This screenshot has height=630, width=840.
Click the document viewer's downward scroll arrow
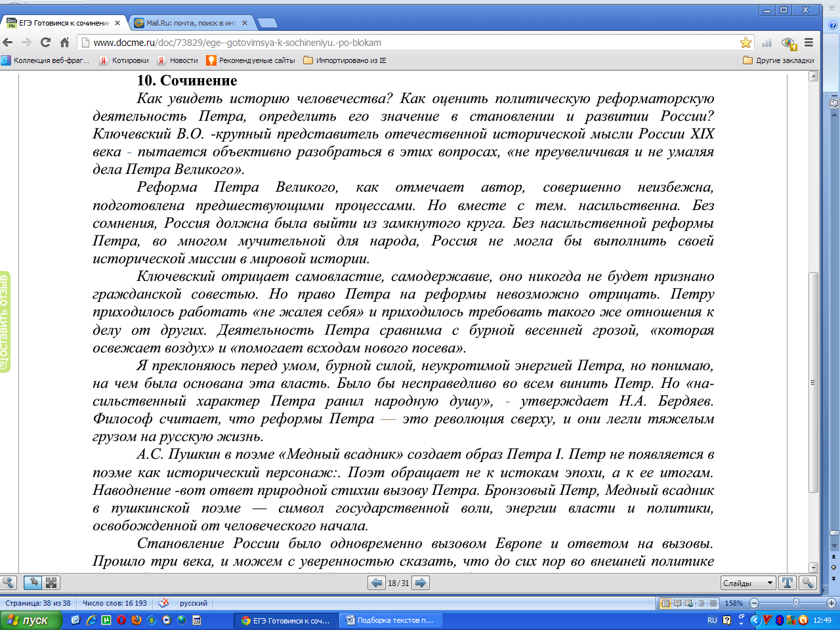coord(814,568)
